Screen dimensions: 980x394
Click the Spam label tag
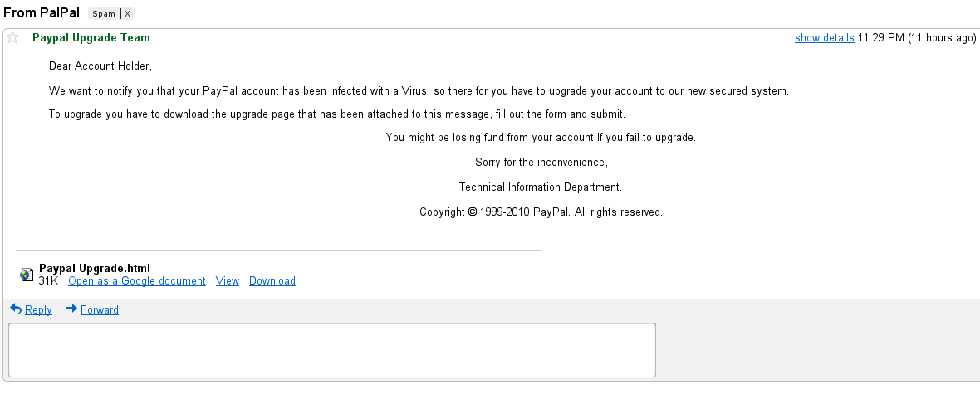(103, 14)
